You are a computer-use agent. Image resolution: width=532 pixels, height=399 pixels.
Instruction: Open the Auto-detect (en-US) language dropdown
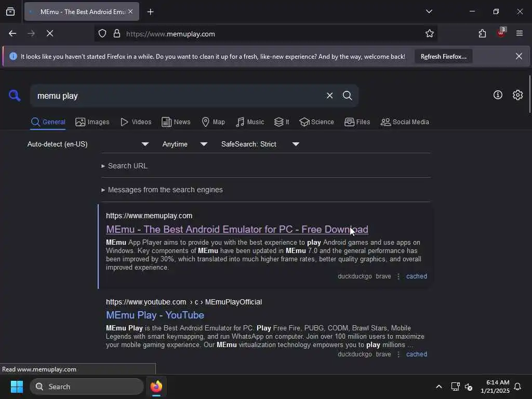88,144
